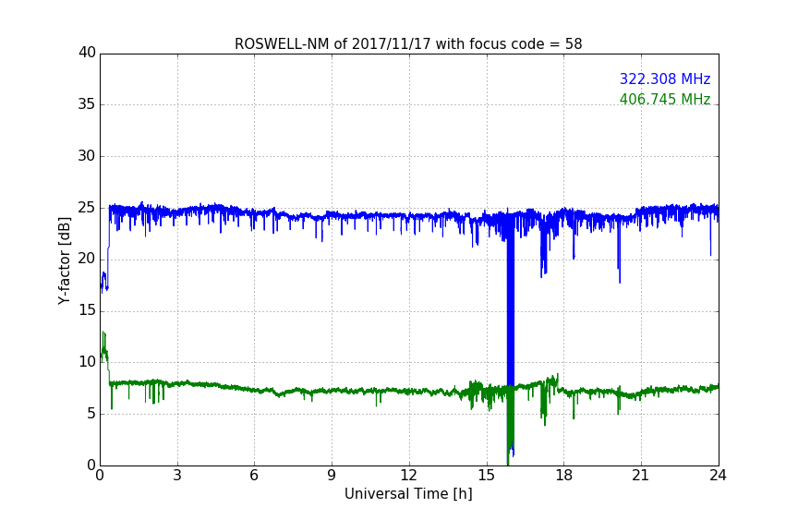Click the x-axis tick value '6'
The height and width of the screenshot is (532, 798).
[255, 476]
